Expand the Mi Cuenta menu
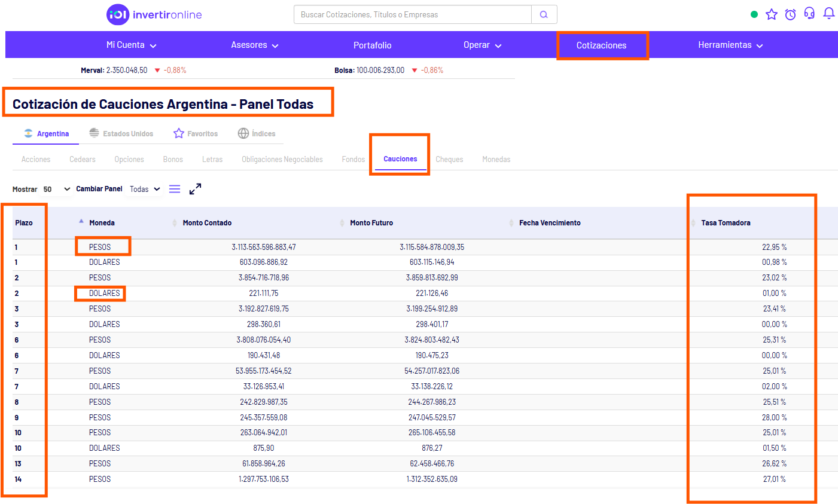838x504 pixels. (131, 45)
